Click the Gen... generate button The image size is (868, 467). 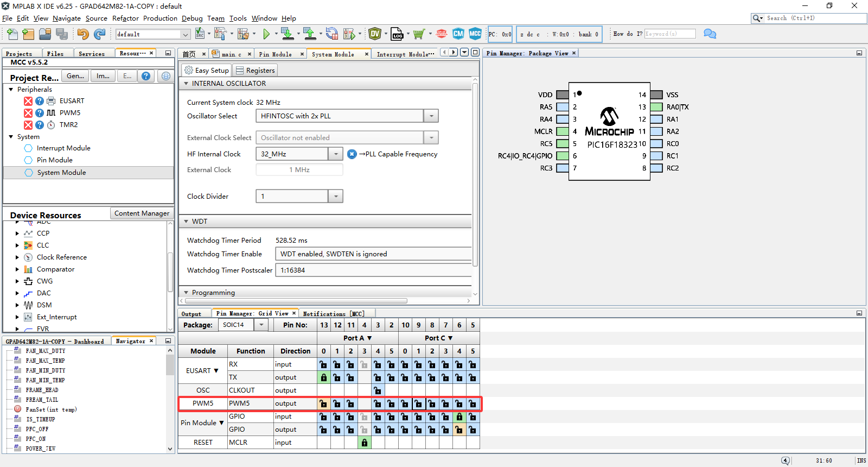click(x=75, y=76)
